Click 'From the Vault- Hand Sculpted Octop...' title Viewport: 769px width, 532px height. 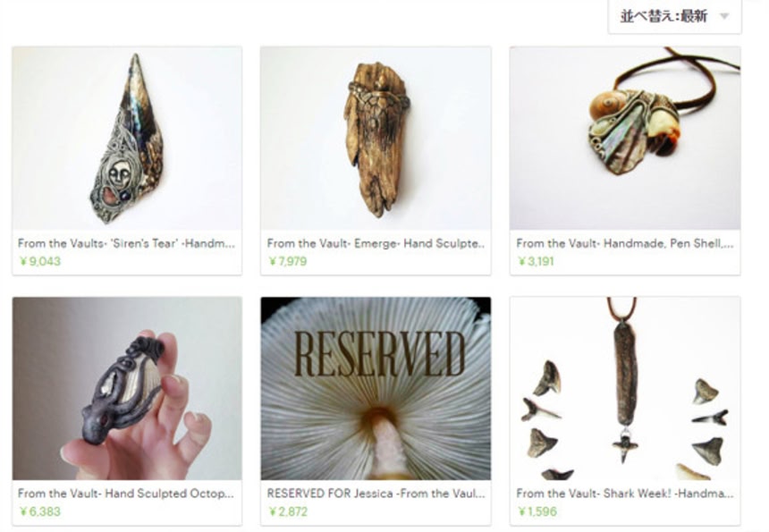click(x=126, y=494)
